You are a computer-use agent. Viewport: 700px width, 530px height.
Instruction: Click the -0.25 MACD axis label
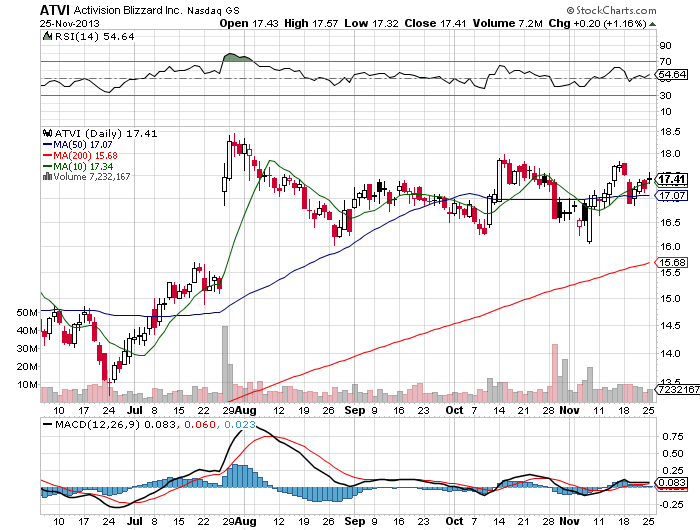point(670,505)
